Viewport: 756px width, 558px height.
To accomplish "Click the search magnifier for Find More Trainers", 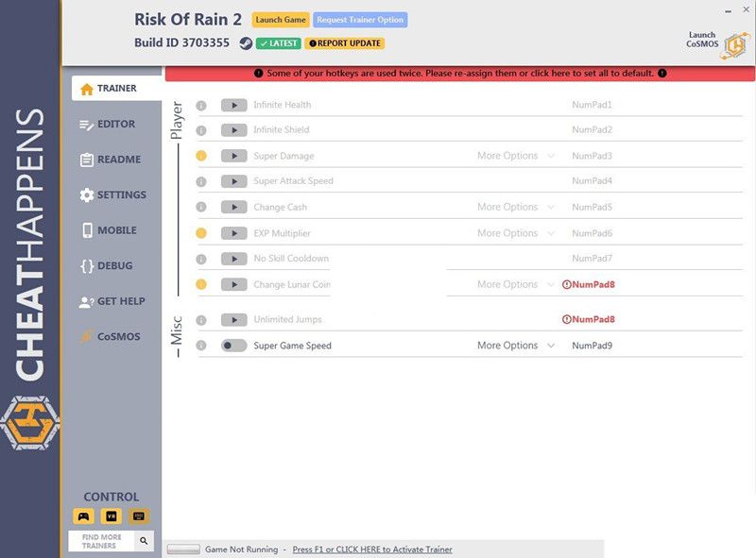I will pos(144,541).
